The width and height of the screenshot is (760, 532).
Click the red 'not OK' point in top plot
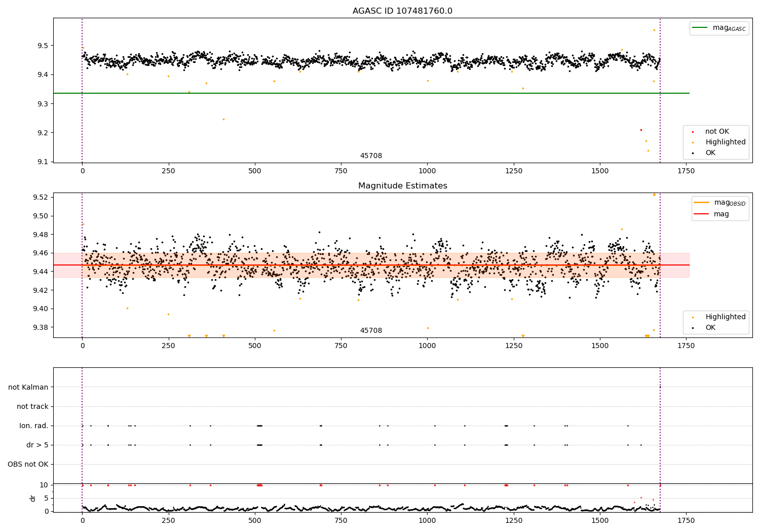coord(641,130)
